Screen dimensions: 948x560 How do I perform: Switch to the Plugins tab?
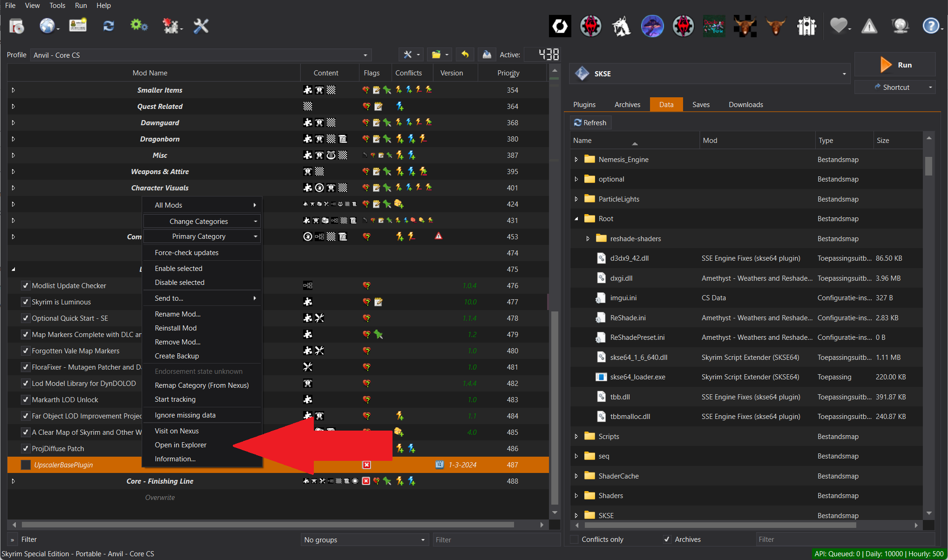(584, 104)
